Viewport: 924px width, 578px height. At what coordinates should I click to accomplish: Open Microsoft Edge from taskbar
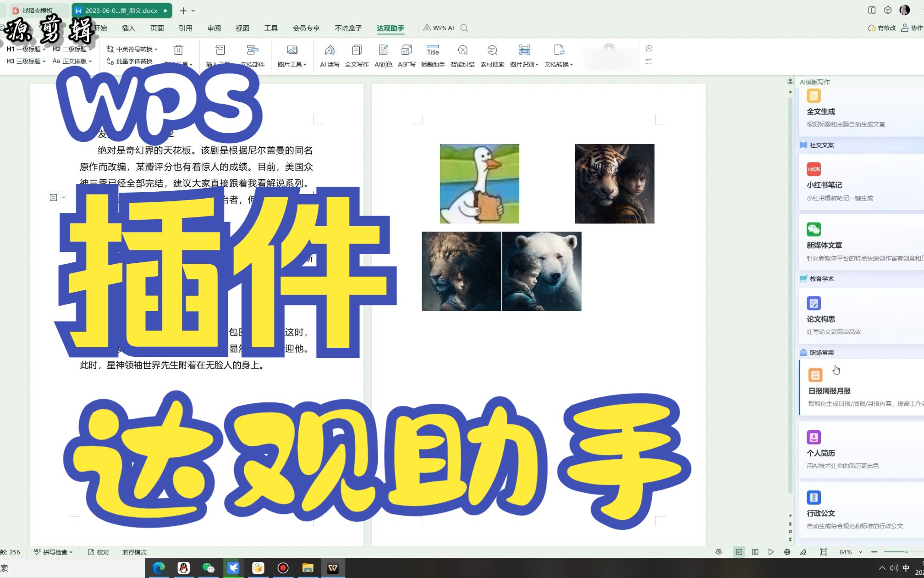pos(159,568)
